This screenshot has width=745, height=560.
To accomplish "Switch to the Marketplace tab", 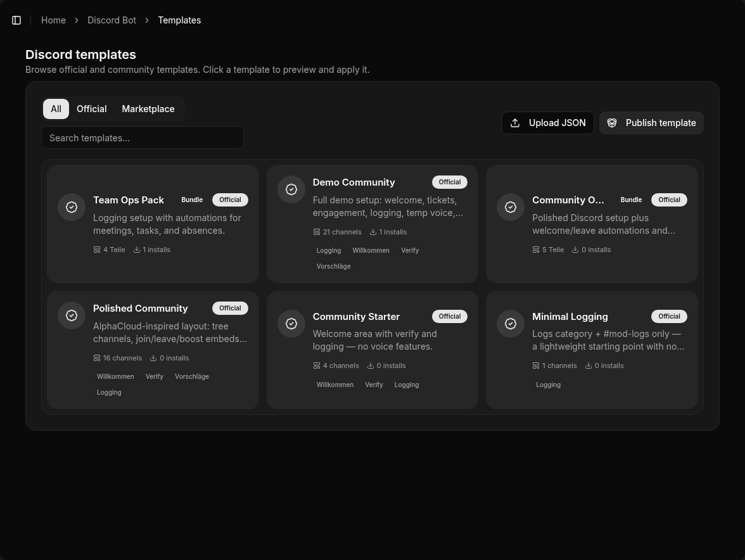I will click(148, 109).
